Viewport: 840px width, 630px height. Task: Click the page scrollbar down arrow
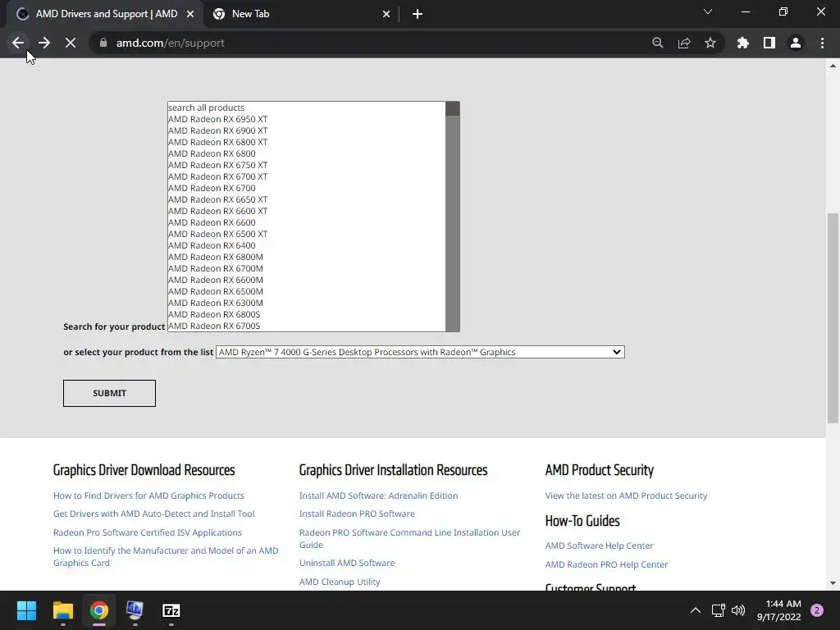point(833,583)
